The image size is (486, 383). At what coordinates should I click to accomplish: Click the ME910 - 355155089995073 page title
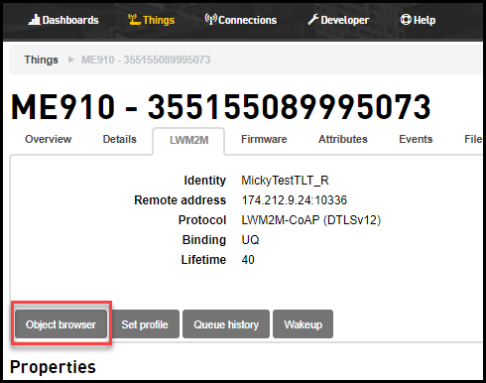pos(221,107)
